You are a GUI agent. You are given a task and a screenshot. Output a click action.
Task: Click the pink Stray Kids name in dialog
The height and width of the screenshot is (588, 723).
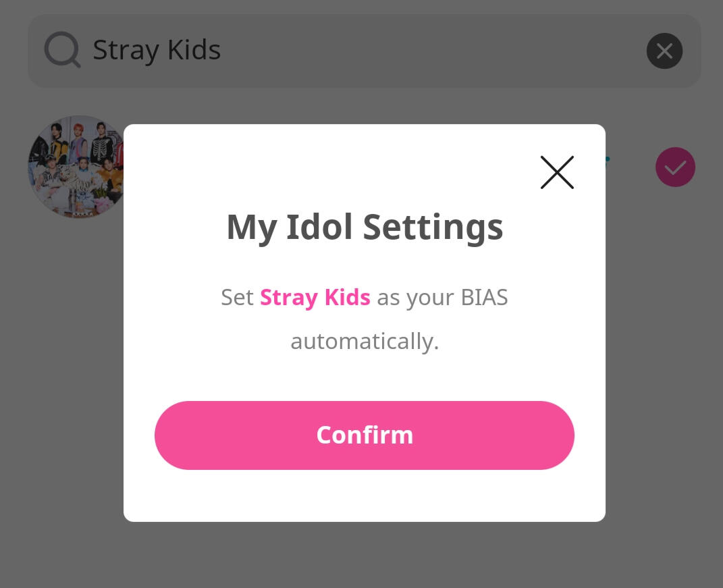(x=315, y=298)
